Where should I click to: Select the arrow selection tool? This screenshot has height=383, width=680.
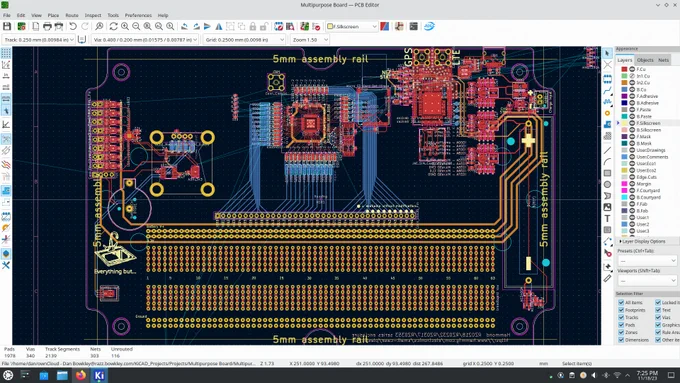pyautogui.click(x=607, y=53)
